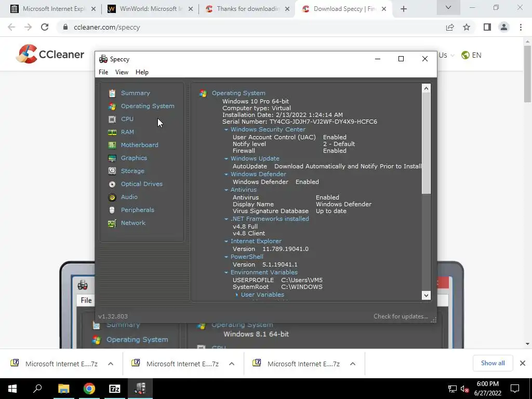The image size is (532, 399).
Task: Open options for first downloaded 7z file
Action: [111, 364]
